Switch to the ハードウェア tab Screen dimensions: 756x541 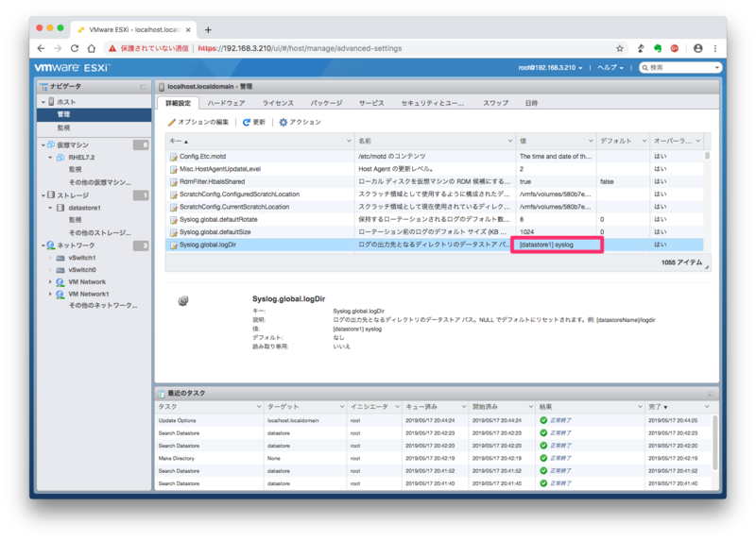[x=226, y=103]
